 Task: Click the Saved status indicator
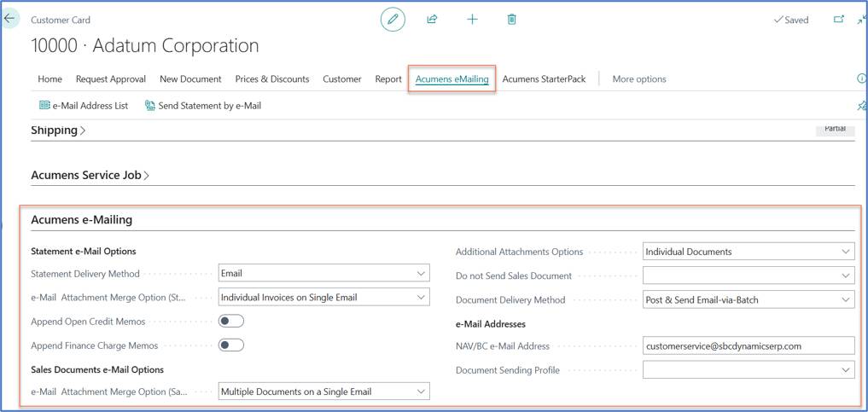tap(790, 20)
